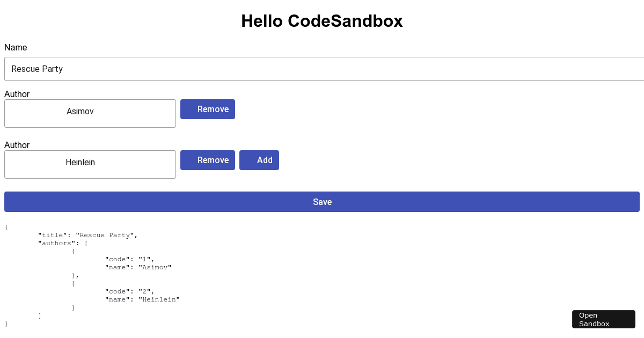This screenshot has height=338, width=644.
Task: Click the name Asimov entry in the JSON output
Action: [x=138, y=267]
